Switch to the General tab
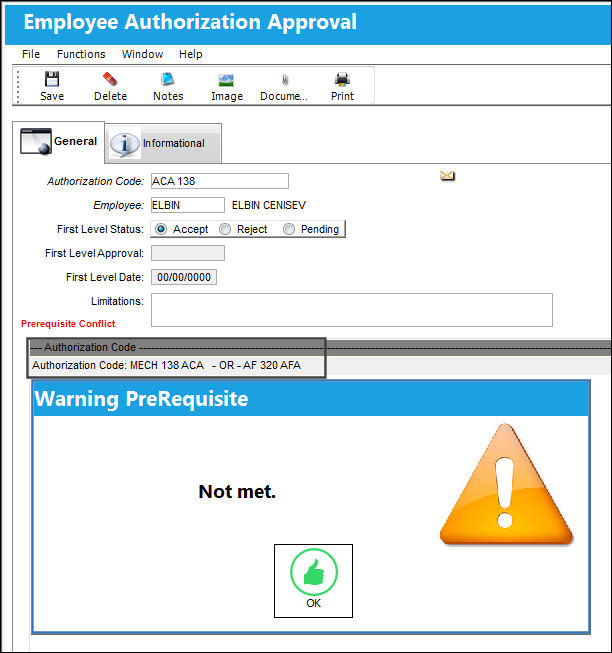The height and width of the screenshot is (653, 612). pos(58,142)
